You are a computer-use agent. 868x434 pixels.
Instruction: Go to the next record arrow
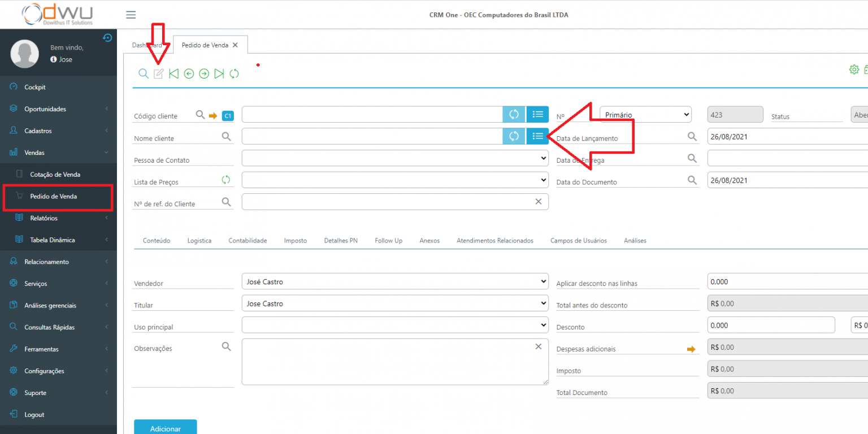pyautogui.click(x=204, y=73)
